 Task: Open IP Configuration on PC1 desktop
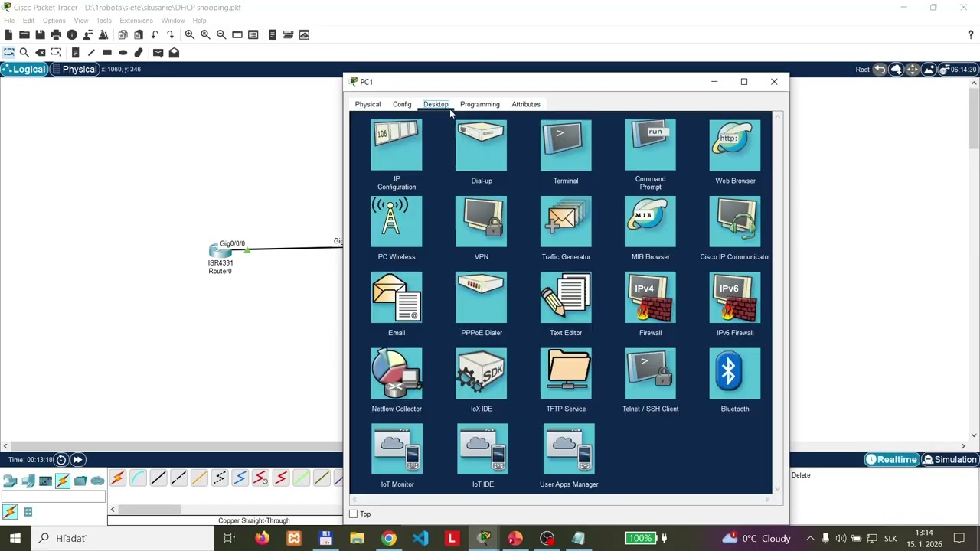click(x=397, y=153)
